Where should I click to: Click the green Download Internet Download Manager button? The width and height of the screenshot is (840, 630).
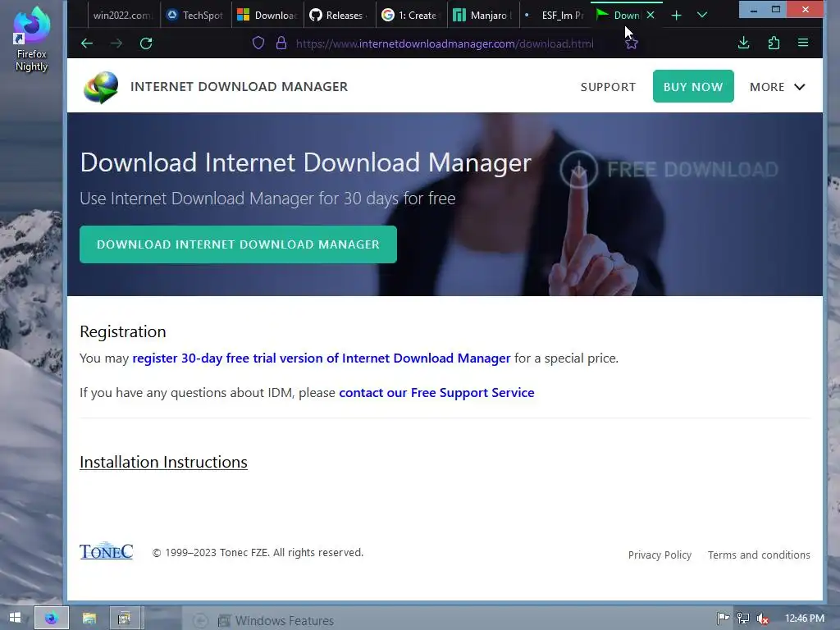238,244
